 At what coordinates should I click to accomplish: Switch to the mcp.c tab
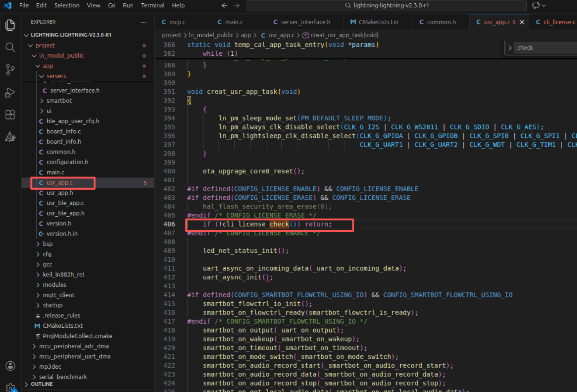(x=182, y=22)
